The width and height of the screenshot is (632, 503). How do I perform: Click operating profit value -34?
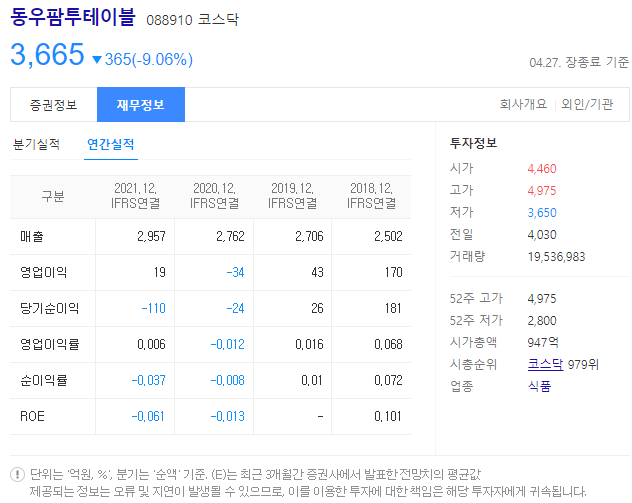tap(235, 272)
